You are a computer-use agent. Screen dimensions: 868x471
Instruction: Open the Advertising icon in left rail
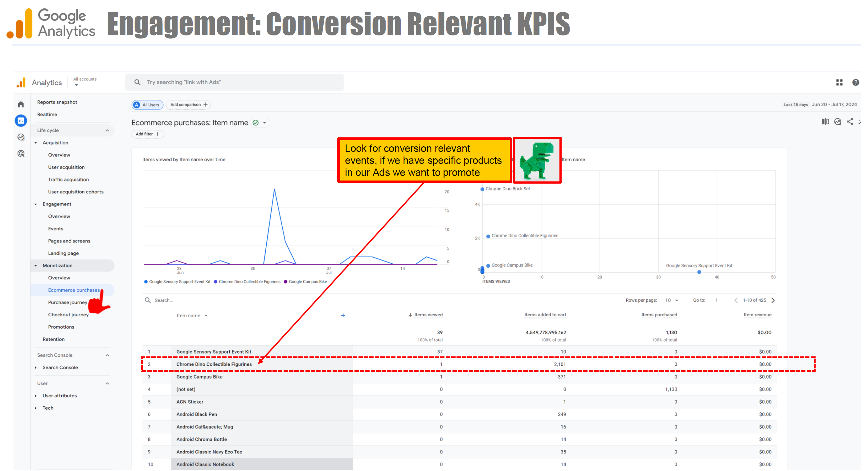[x=21, y=153]
